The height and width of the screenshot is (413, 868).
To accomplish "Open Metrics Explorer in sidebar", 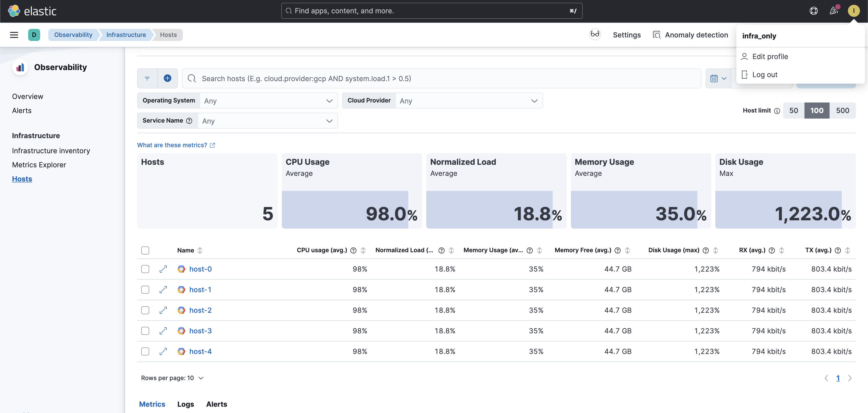I will pos(39,165).
